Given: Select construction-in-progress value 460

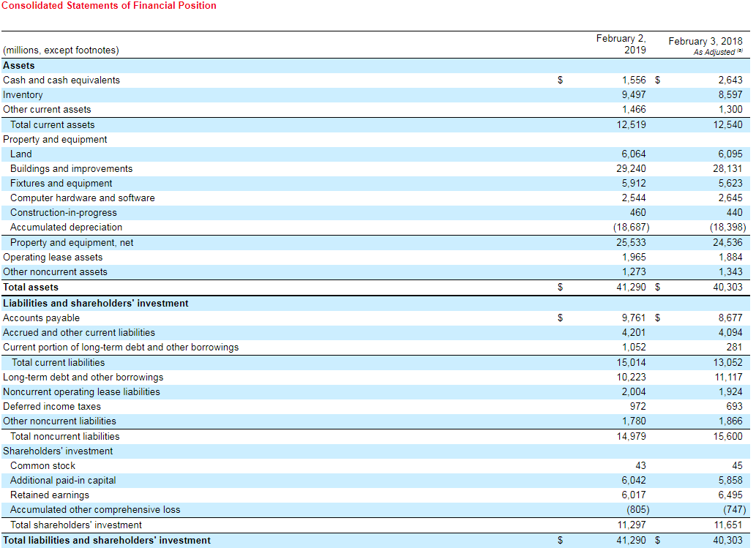Looking at the screenshot, I should coord(638,213).
